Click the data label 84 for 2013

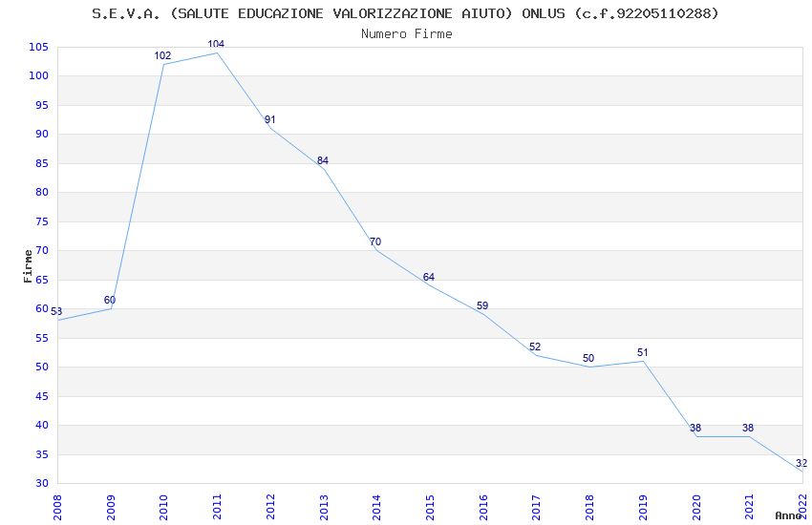coord(323,160)
